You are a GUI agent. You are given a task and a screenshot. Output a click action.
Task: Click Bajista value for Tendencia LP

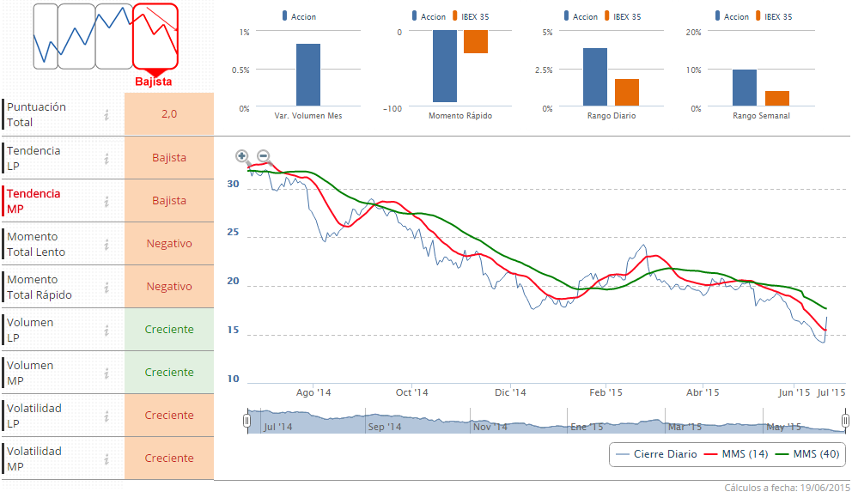click(169, 157)
